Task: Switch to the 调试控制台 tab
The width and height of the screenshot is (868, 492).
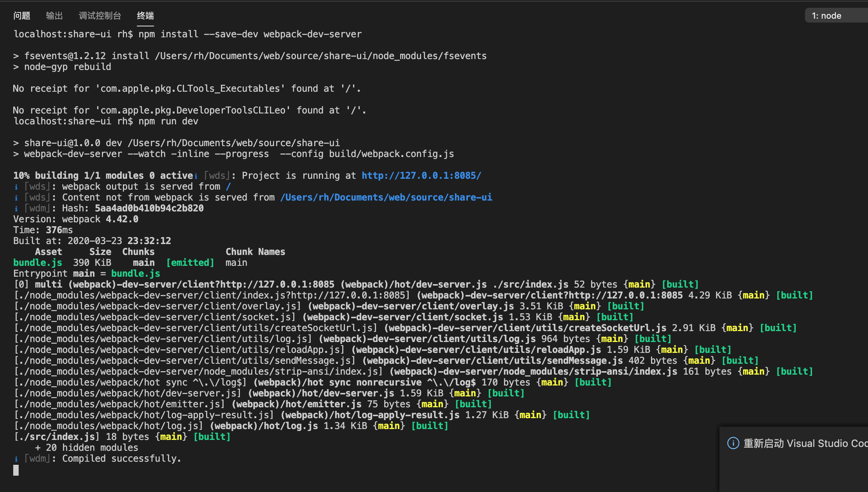Action: tap(100, 16)
